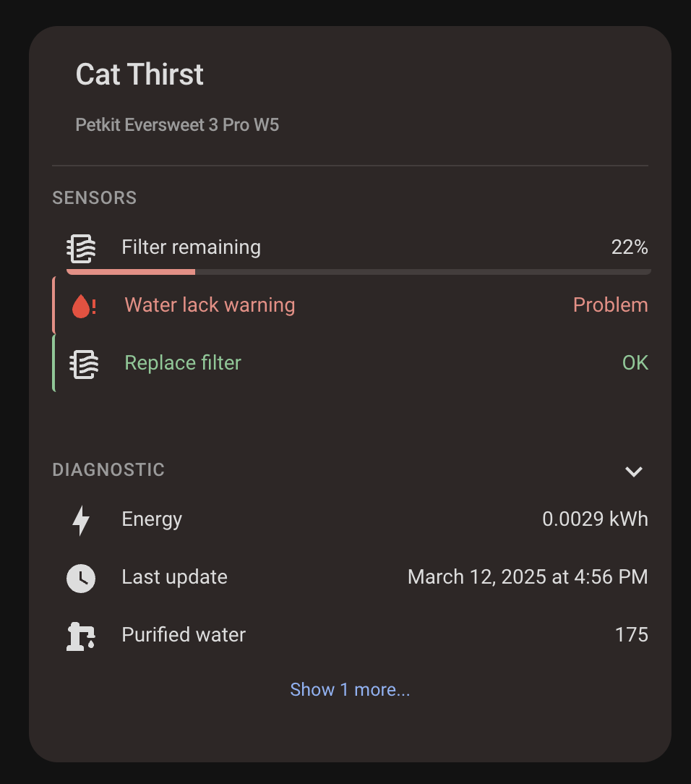This screenshot has width=691, height=784.
Task: Collapse the Diagnostic section chevron
Action: [633, 472]
